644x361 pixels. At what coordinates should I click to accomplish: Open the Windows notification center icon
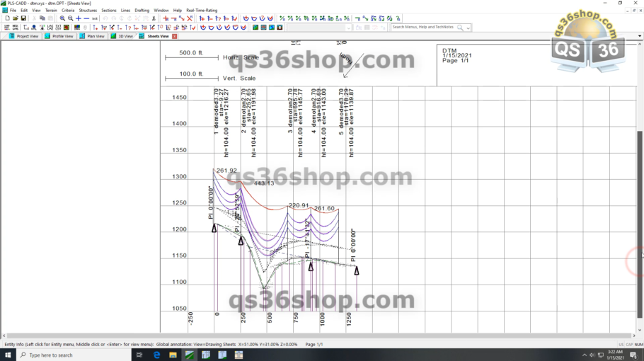click(633, 355)
